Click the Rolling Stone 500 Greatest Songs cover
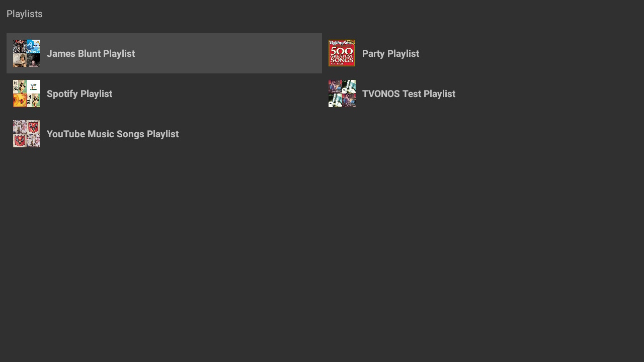 pos(342,53)
